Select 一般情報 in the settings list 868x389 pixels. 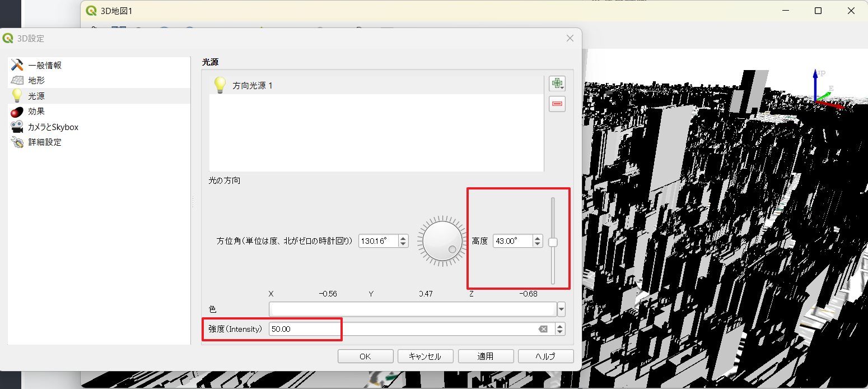(99, 65)
